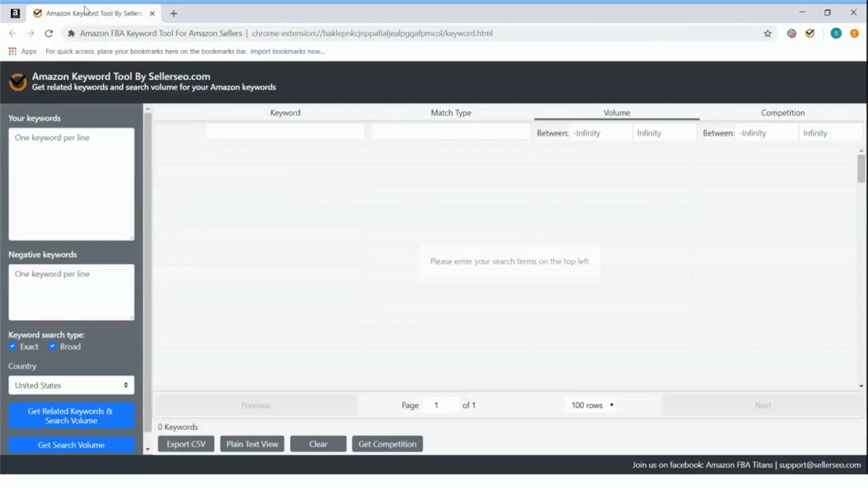Sort by Competition column header
This screenshot has height=488, width=868.
tap(783, 113)
